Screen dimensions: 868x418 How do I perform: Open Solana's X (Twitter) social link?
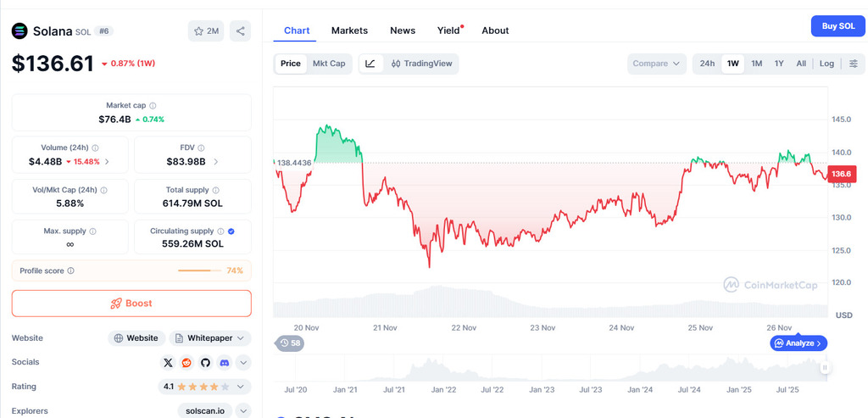coord(168,363)
